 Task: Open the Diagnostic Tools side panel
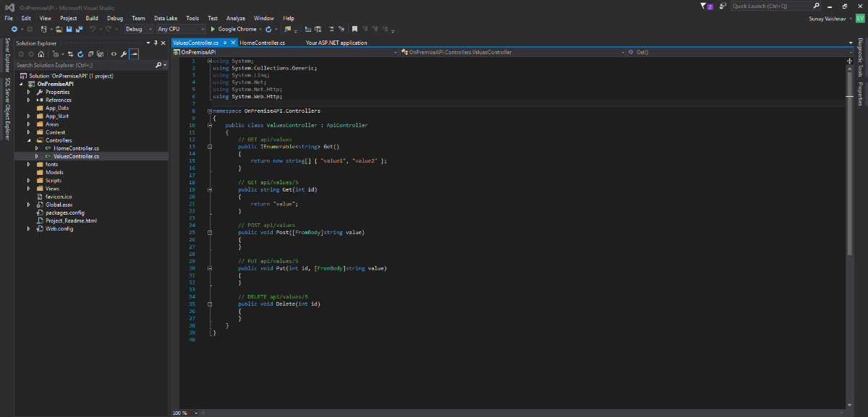(x=860, y=59)
